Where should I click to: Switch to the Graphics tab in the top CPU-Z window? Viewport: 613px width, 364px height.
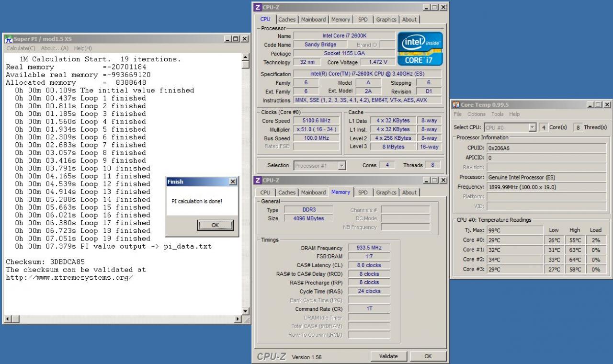[386, 20]
